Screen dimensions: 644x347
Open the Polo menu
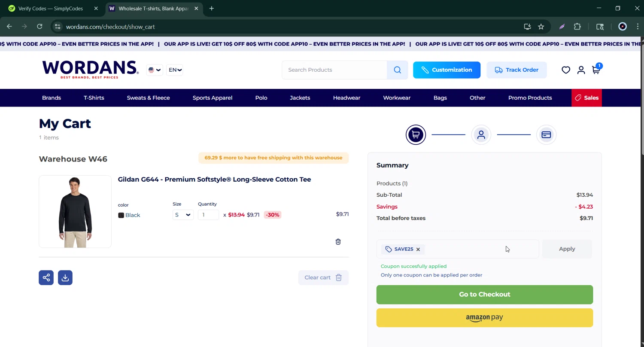261,98
